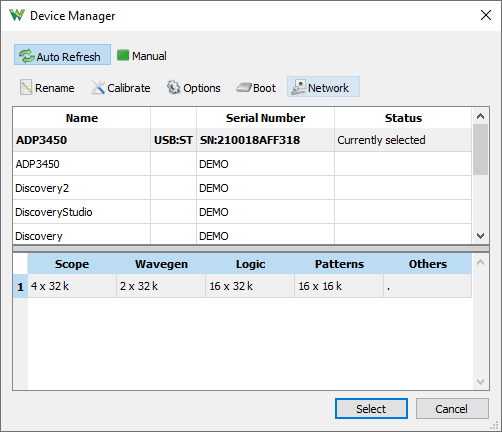Click the Scope column header

(72, 264)
